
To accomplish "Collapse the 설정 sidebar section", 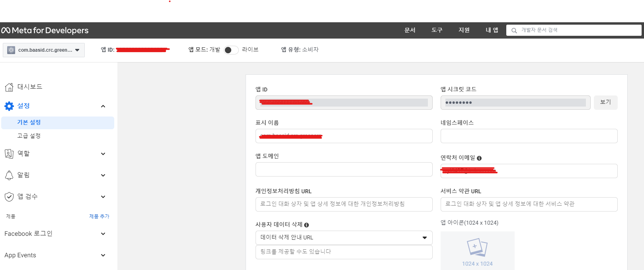I will [103, 106].
